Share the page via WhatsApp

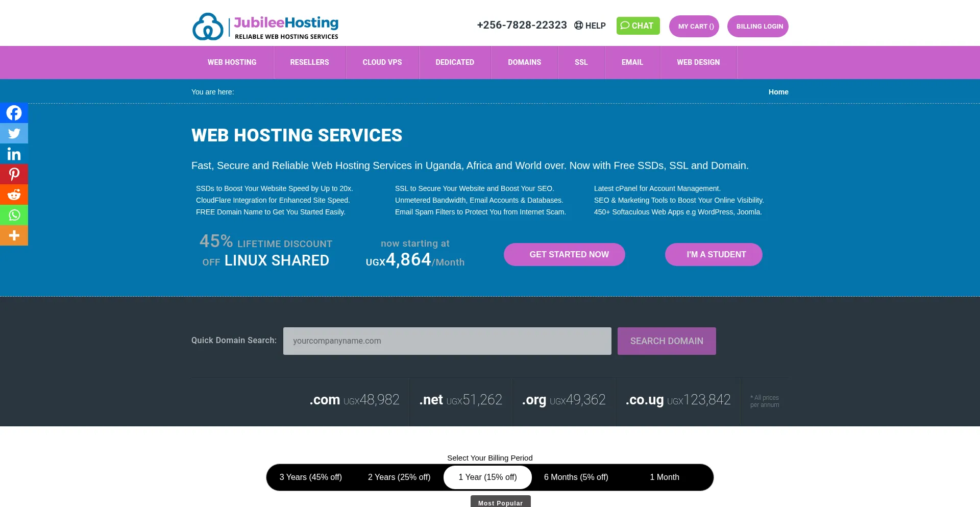[14, 214]
